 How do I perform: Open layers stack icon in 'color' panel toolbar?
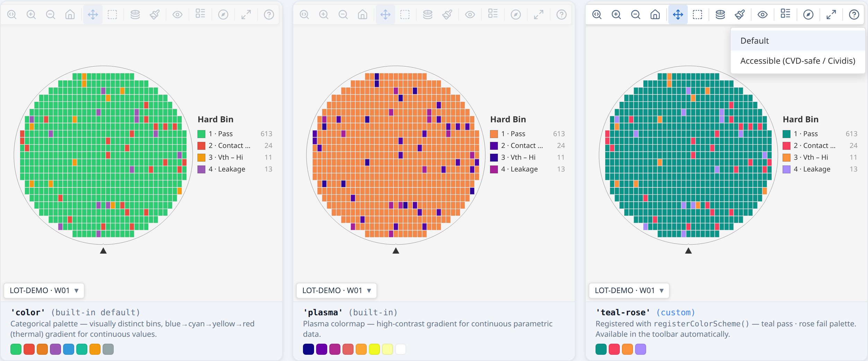(135, 15)
